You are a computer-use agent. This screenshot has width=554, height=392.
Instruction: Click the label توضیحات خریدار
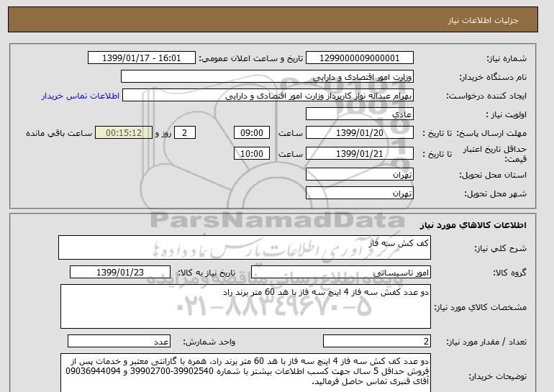(x=497, y=376)
